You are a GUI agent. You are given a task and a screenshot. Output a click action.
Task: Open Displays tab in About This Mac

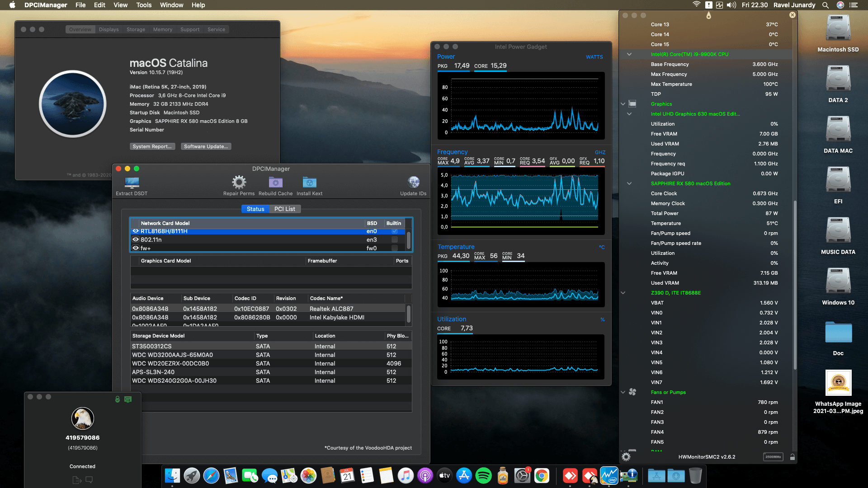click(x=108, y=29)
